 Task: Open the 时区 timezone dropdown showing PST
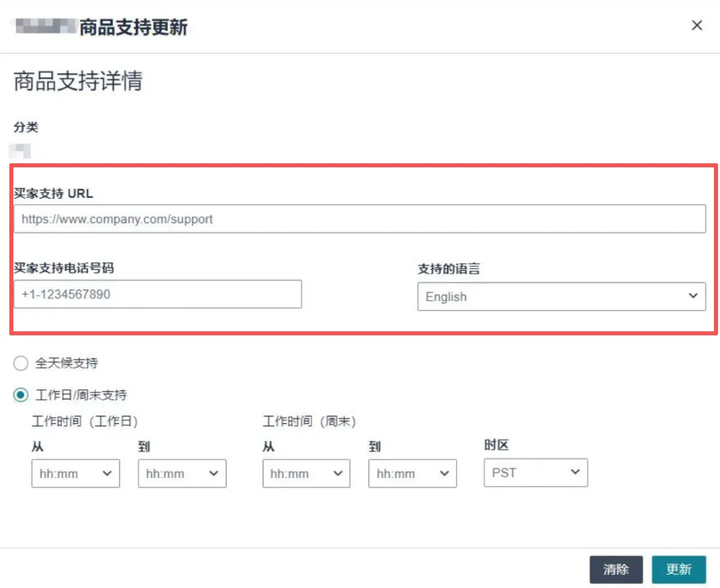pos(535,473)
